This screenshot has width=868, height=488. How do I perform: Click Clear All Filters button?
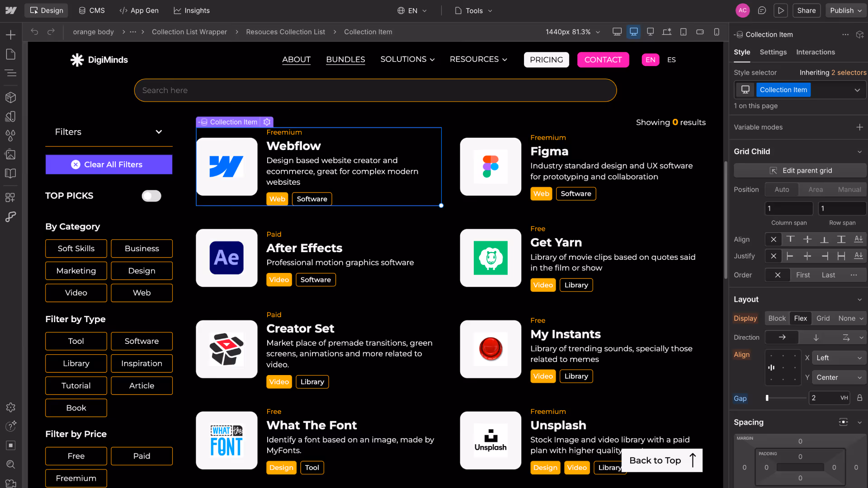(108, 164)
